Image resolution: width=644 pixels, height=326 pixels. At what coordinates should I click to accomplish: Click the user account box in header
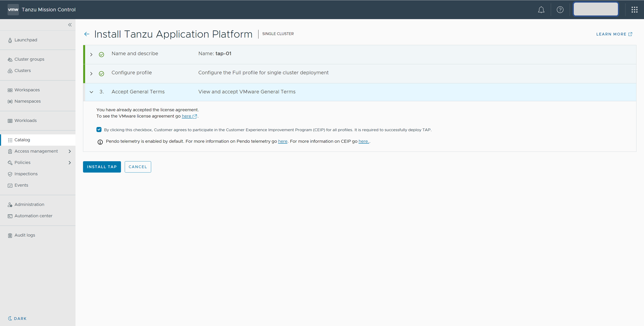pyautogui.click(x=595, y=9)
